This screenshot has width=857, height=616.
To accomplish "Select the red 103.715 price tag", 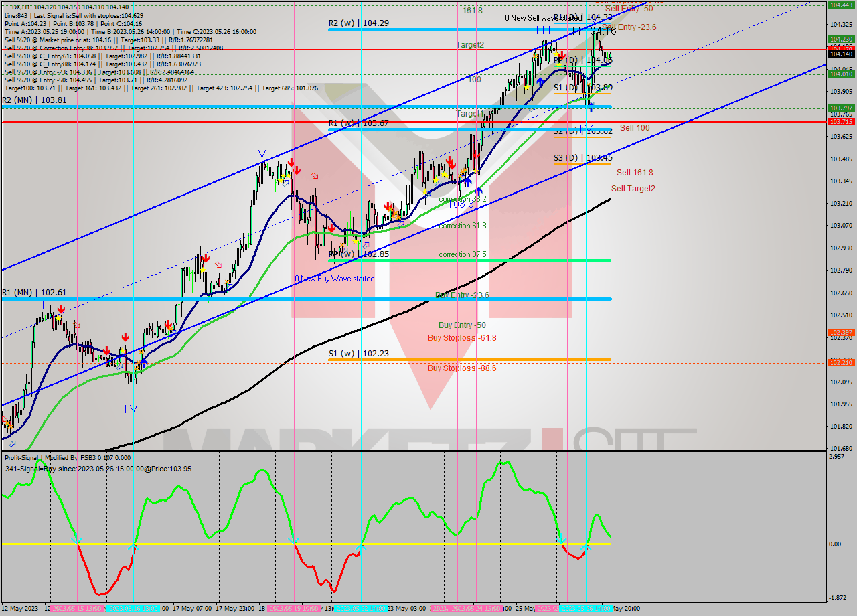I will (841, 121).
